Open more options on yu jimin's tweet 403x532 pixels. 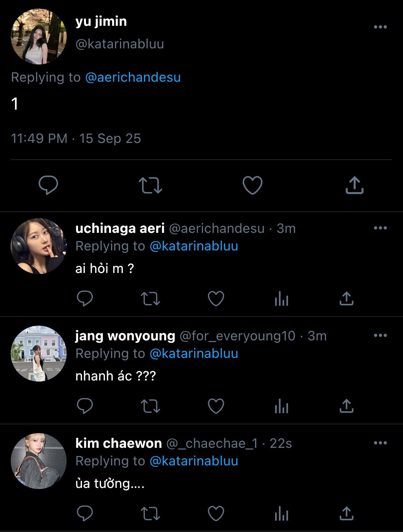(380, 27)
